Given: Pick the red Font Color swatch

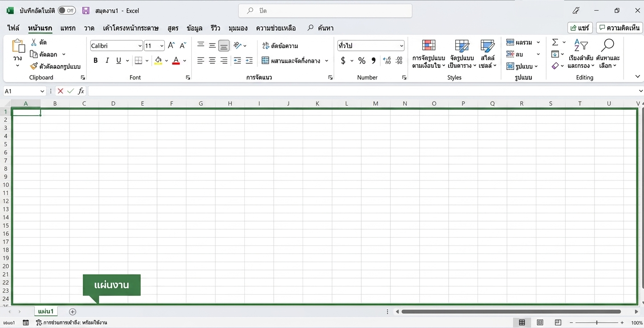Looking at the screenshot, I should pyautogui.click(x=176, y=61).
